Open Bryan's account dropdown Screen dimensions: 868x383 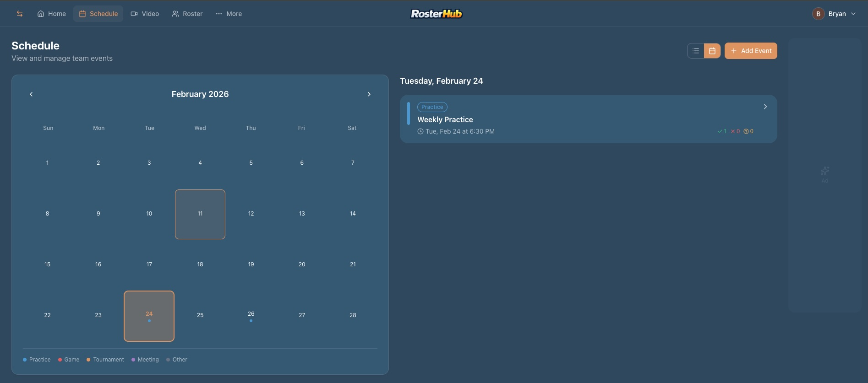[834, 14]
